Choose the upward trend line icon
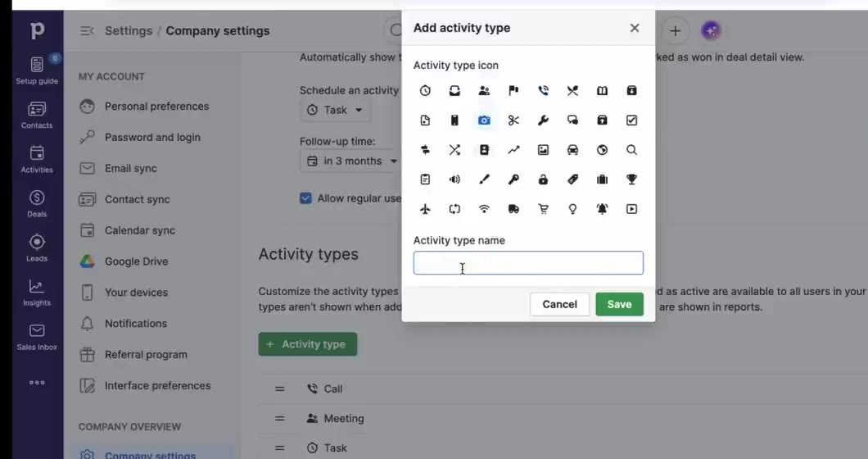Screen dimensions: 868x459 click(x=513, y=150)
